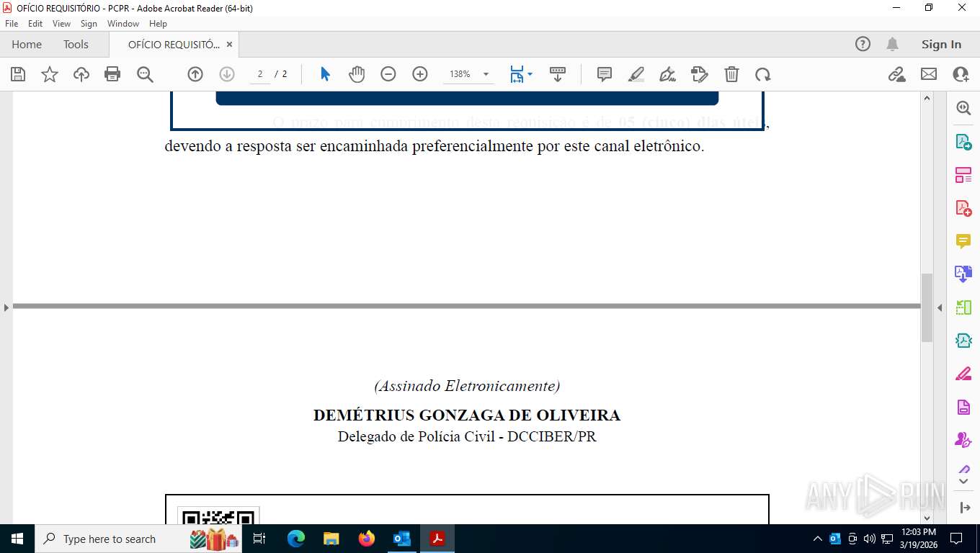Open the draw sign tool
The image size is (980, 553).
pos(668,74)
